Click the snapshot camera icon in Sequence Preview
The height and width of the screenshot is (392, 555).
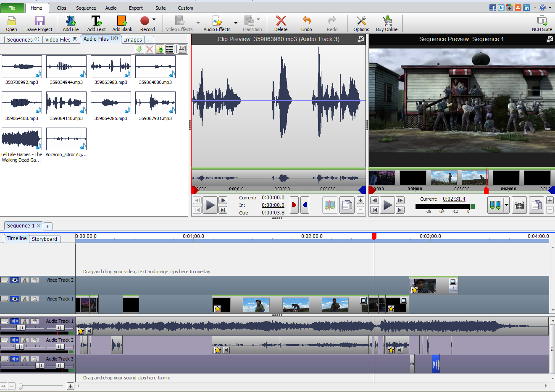click(520, 205)
